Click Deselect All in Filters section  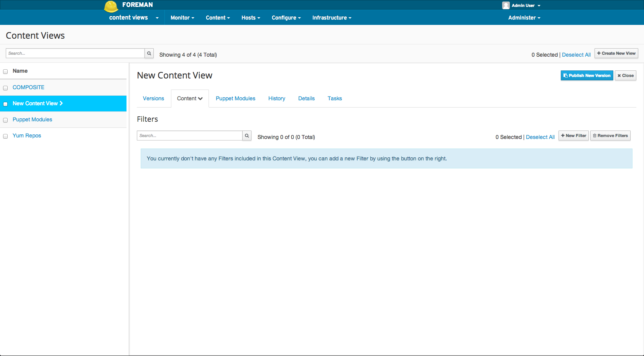(540, 137)
